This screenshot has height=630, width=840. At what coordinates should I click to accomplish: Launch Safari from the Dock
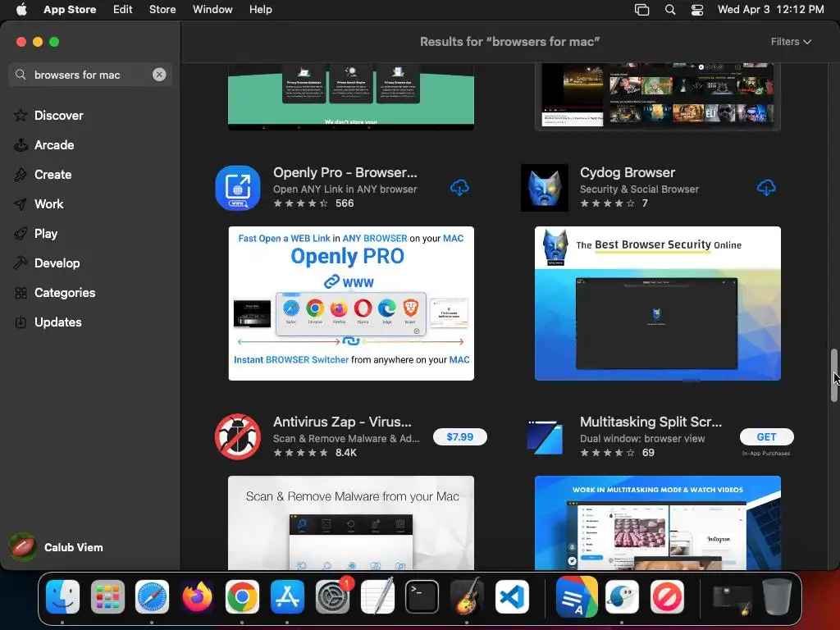(x=152, y=596)
